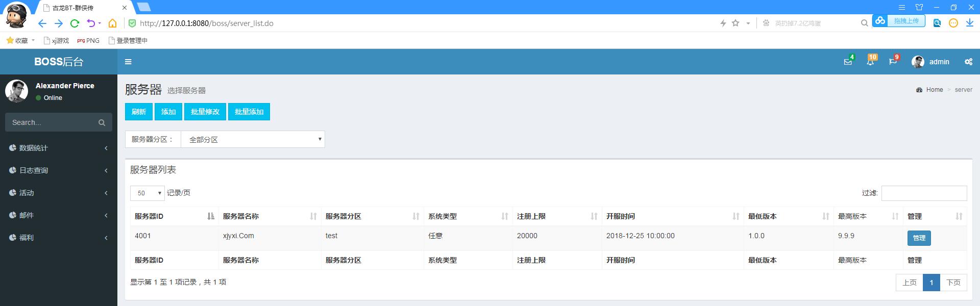980x306 pixels.
Task: Bookmark page with star icon in address bar
Action: [x=736, y=23]
